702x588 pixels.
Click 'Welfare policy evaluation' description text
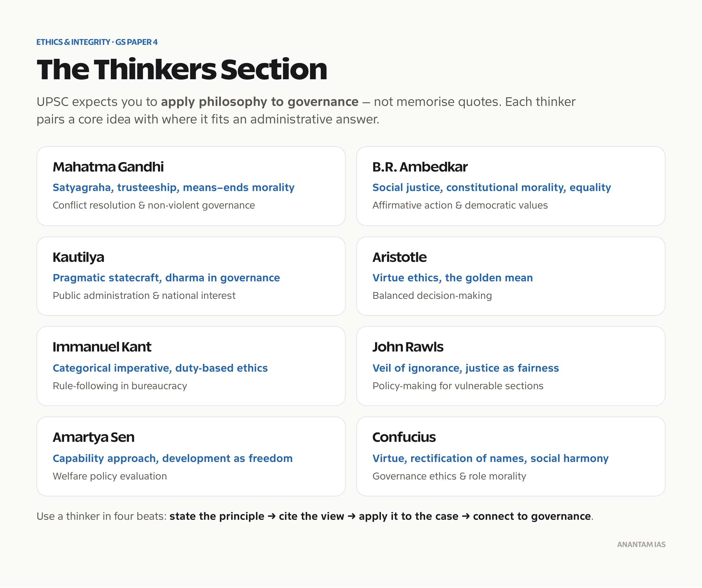point(110,477)
